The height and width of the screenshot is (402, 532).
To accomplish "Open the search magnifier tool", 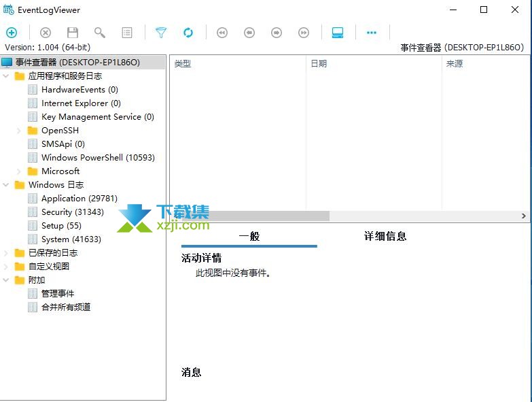I will click(100, 33).
